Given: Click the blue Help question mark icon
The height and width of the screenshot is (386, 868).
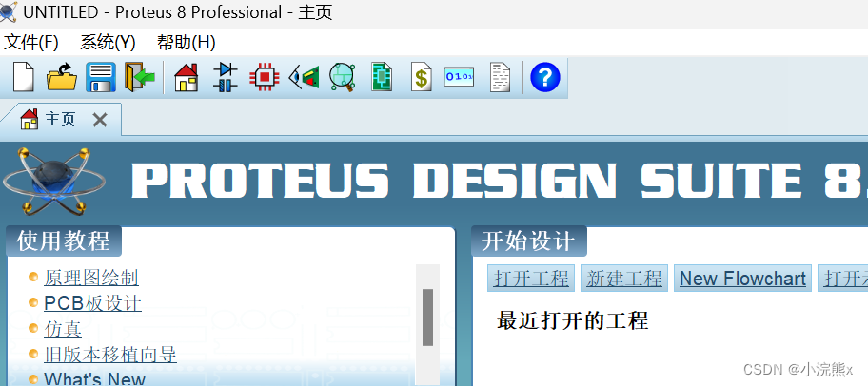Looking at the screenshot, I should 545,77.
